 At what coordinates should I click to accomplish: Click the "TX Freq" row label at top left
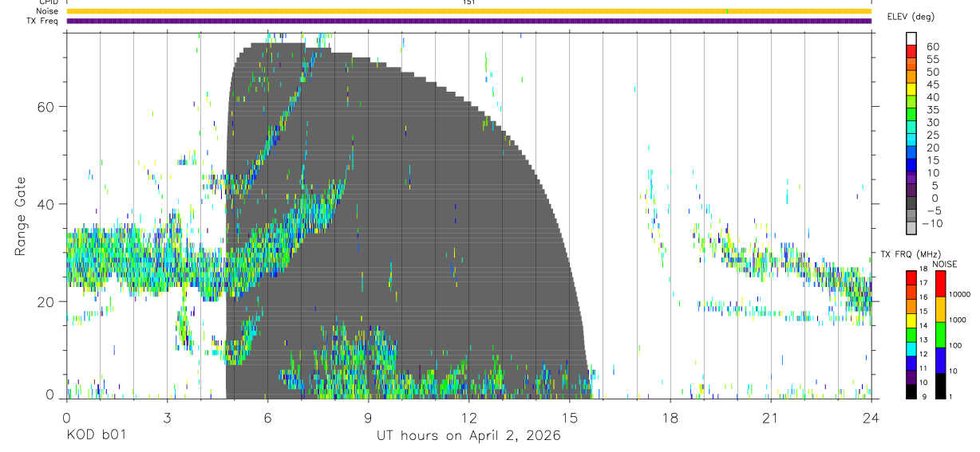coord(44,21)
